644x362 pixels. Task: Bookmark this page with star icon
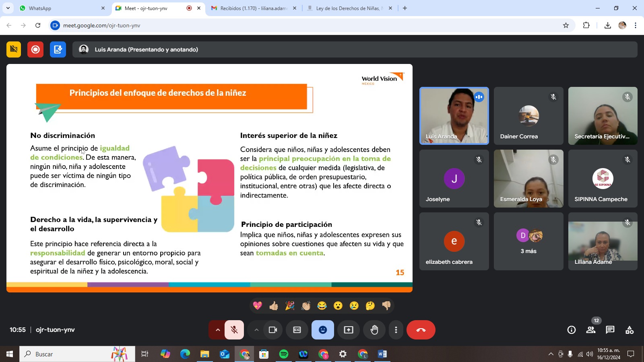566,25
